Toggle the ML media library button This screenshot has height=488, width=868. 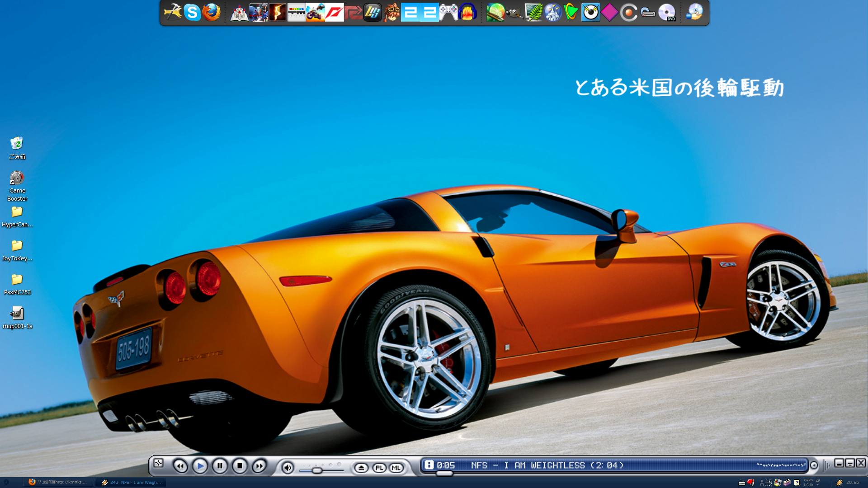[396, 468]
